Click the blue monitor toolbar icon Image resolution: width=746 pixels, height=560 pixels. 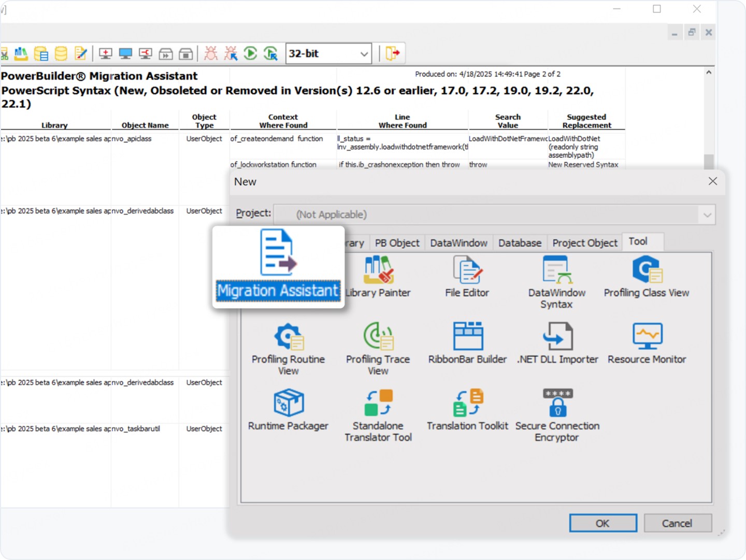(125, 53)
